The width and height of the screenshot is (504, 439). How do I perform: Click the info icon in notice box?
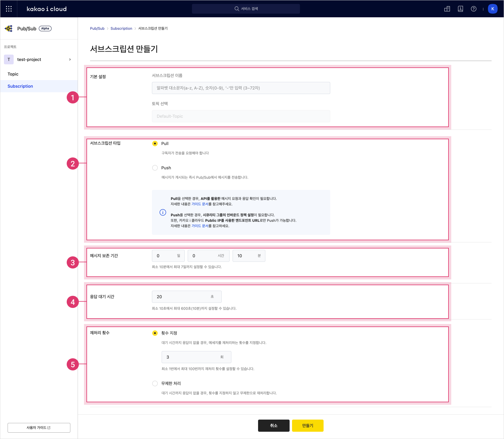[x=163, y=212]
